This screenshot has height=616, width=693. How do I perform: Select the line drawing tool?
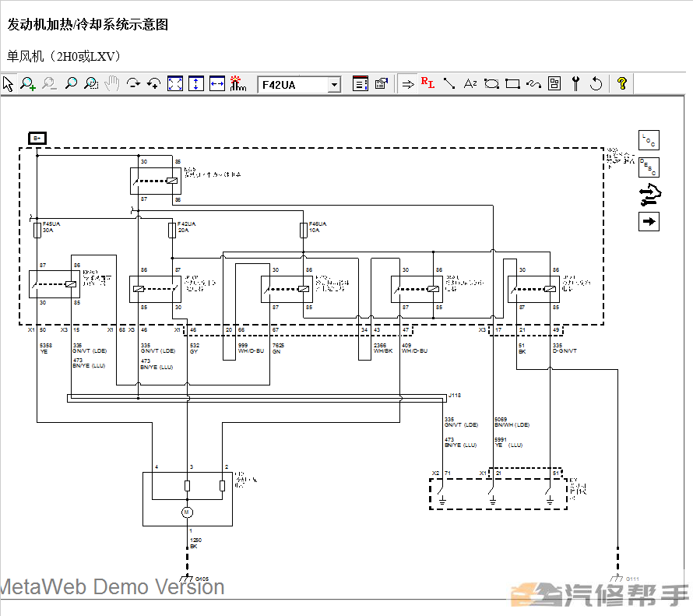[x=449, y=83]
